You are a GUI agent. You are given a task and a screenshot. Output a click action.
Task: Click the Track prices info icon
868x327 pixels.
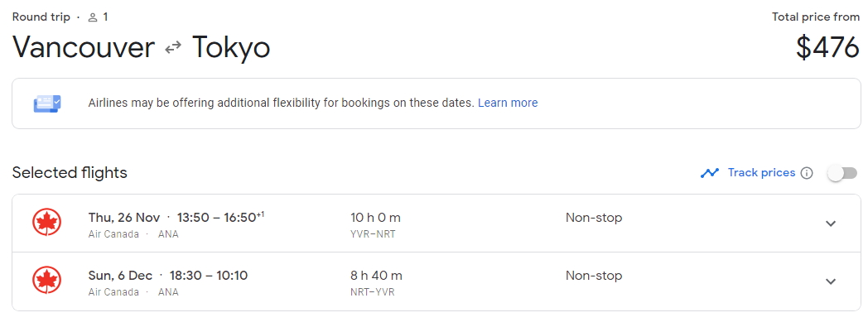(807, 173)
